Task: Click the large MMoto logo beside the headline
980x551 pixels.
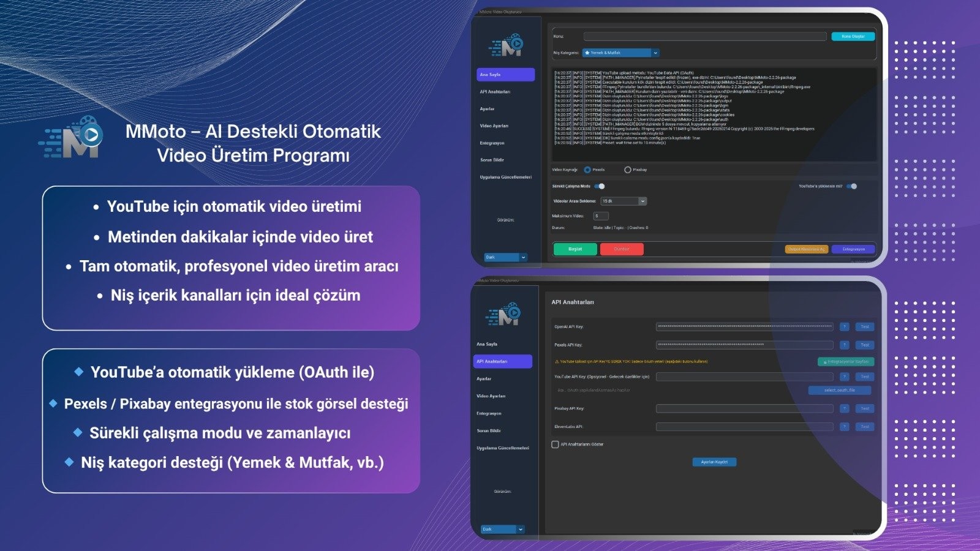Action: click(71, 137)
